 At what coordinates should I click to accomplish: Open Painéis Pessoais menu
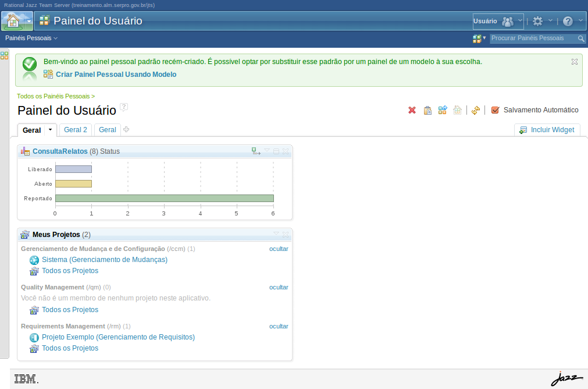point(31,38)
